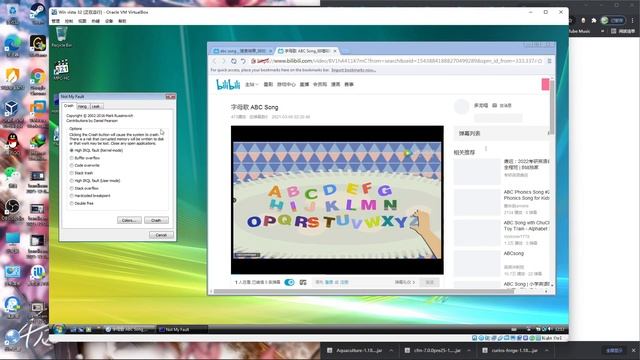Open the browser menu icon
The width and height of the screenshot is (640, 360).
tap(549, 61)
